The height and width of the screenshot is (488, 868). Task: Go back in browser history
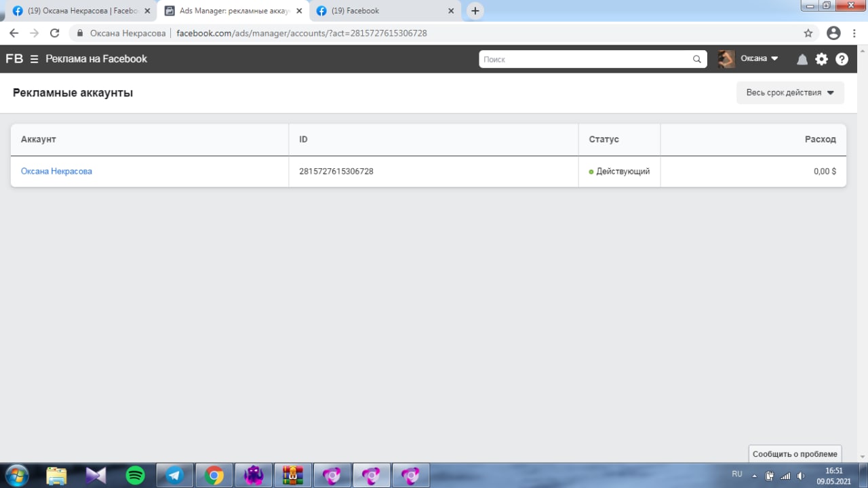coord(14,33)
